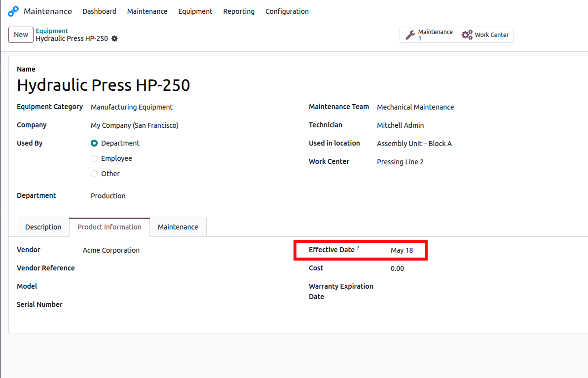The height and width of the screenshot is (378, 588).
Task: Select the Other radio option
Action: click(94, 174)
